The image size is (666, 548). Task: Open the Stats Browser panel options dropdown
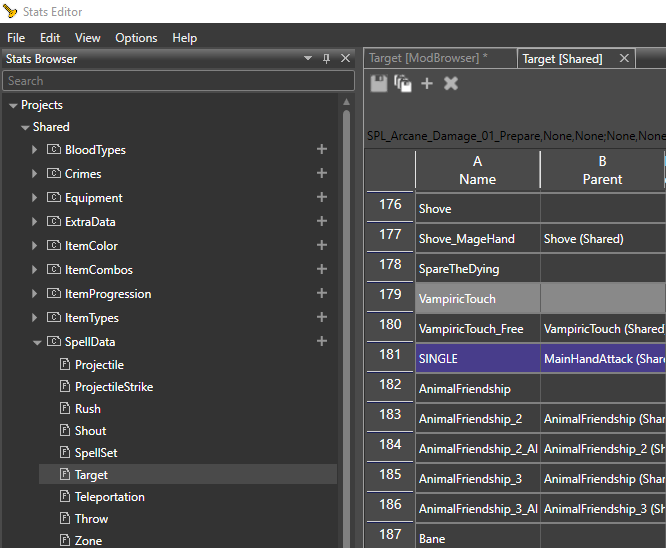tap(309, 59)
